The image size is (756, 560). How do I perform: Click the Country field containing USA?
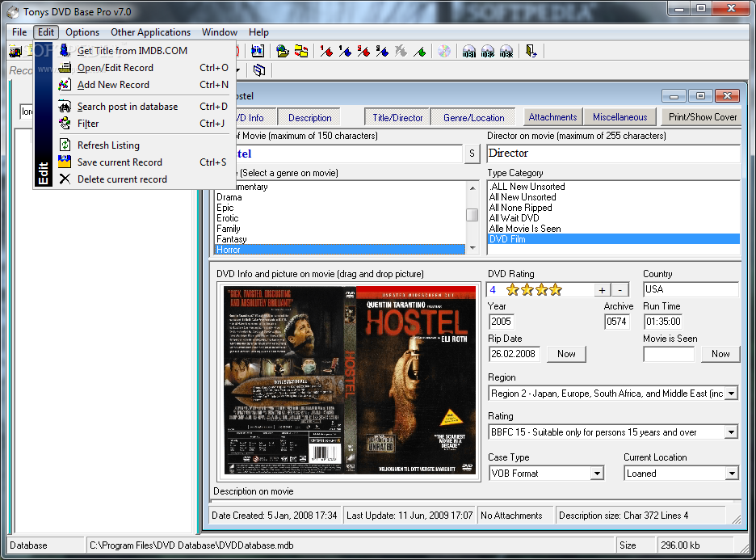click(x=691, y=289)
